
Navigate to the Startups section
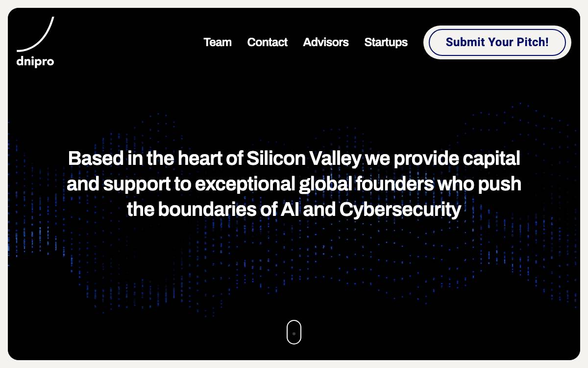[386, 42]
